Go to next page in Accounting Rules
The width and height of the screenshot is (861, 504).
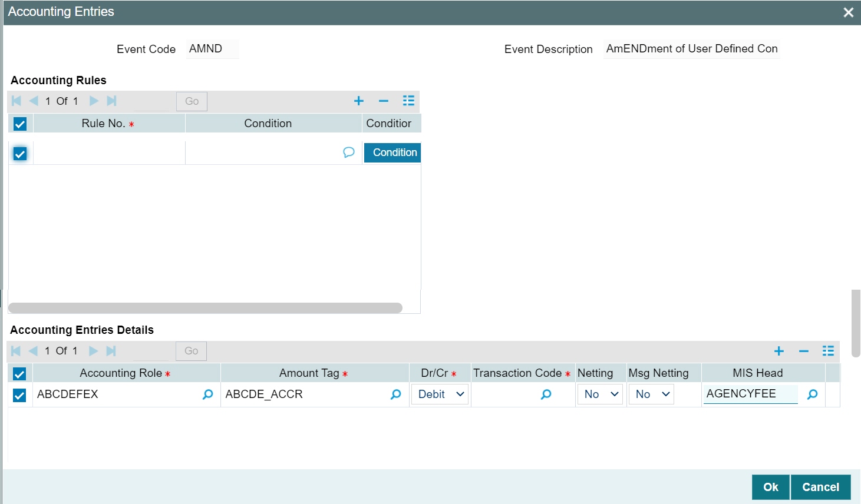coord(94,101)
